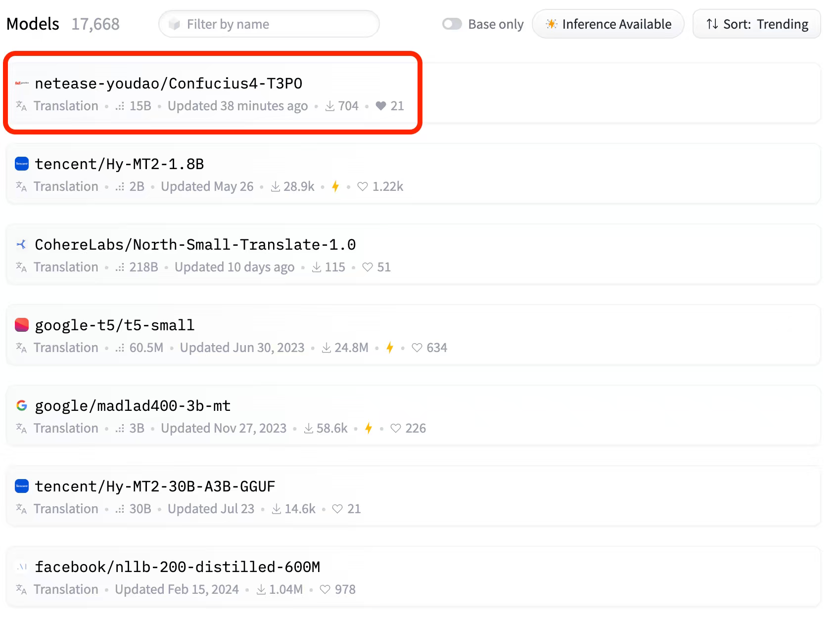
Task: Click the Translation tag on Hy-MT2-30B-A3B-GGUF
Action: coord(66,509)
